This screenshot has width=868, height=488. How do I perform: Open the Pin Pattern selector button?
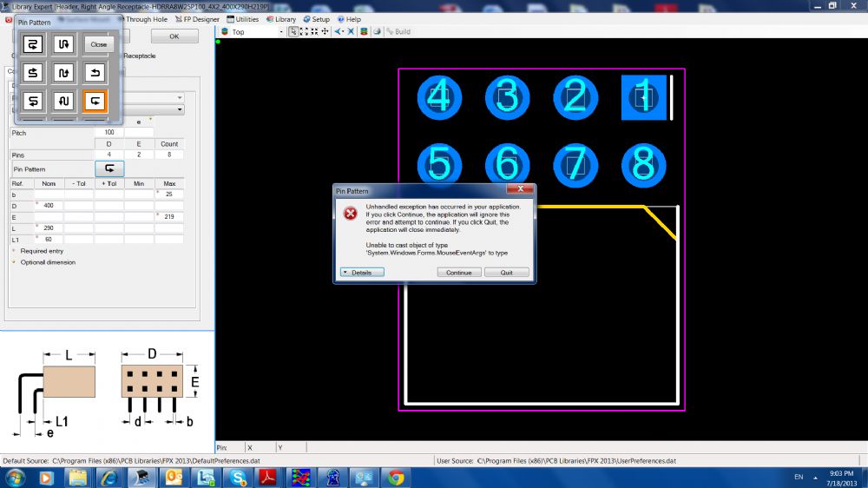pos(109,168)
